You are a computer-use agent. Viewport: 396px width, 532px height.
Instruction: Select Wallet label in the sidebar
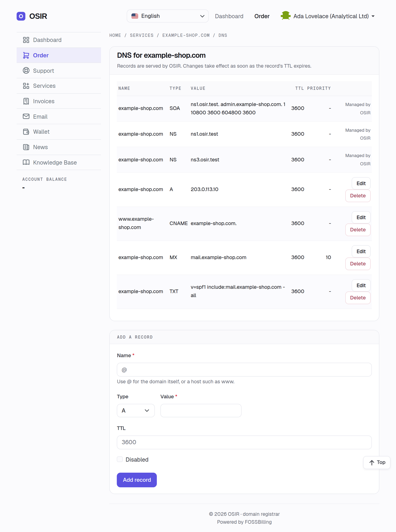click(x=41, y=132)
